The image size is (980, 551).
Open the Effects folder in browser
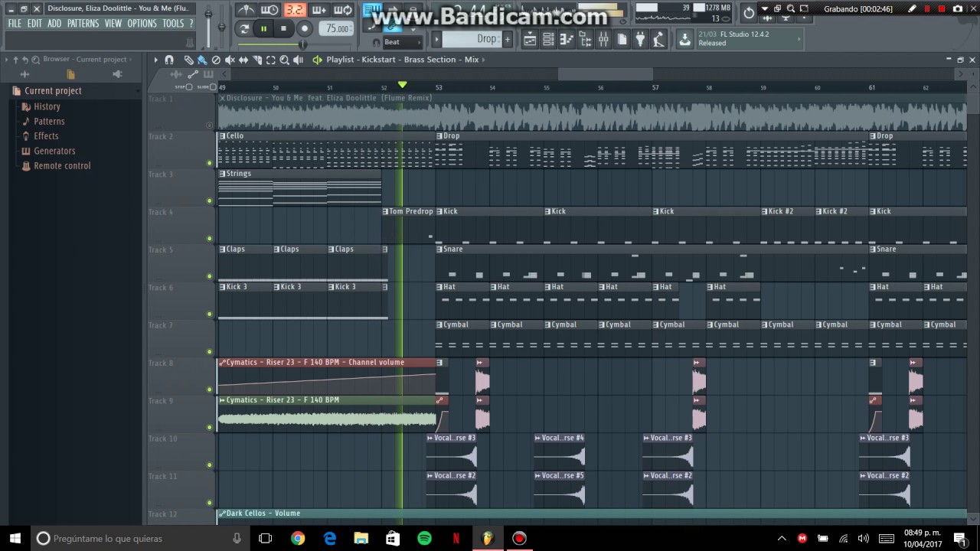(46, 136)
